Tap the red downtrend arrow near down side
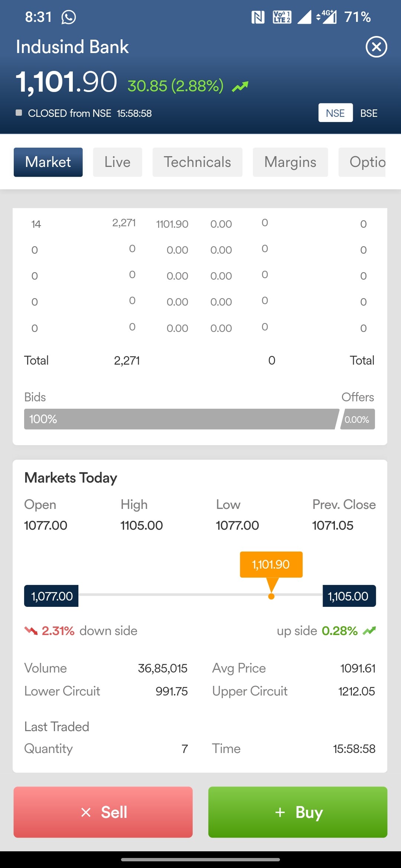 31,631
